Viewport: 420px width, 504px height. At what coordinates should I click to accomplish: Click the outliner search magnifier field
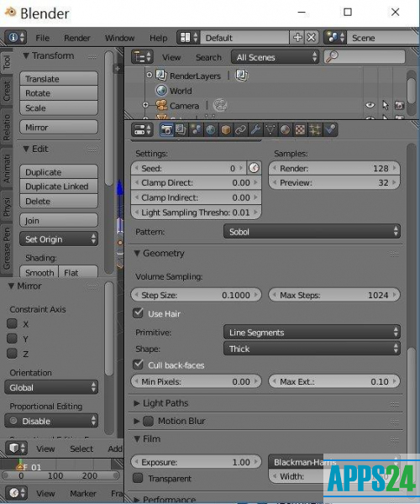pos(365,57)
